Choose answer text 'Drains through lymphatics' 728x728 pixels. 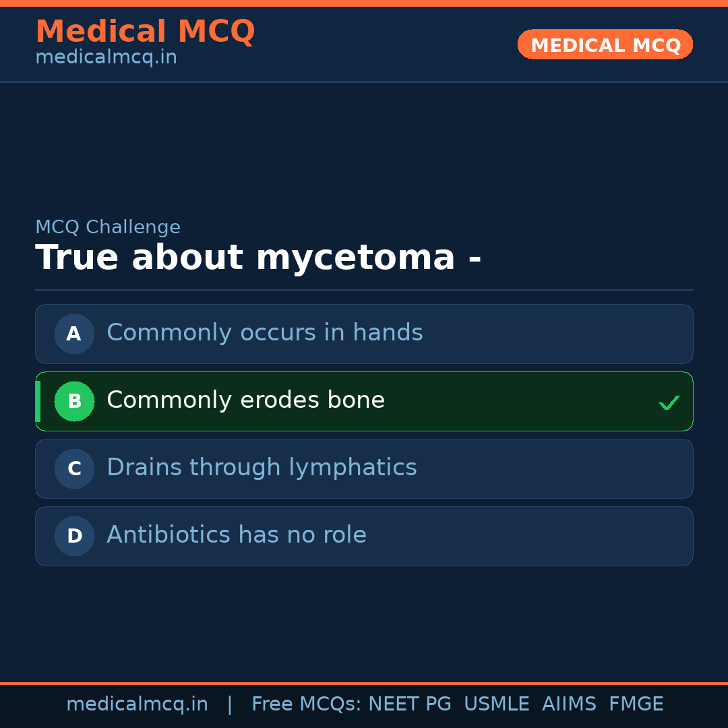pyautogui.click(x=262, y=468)
